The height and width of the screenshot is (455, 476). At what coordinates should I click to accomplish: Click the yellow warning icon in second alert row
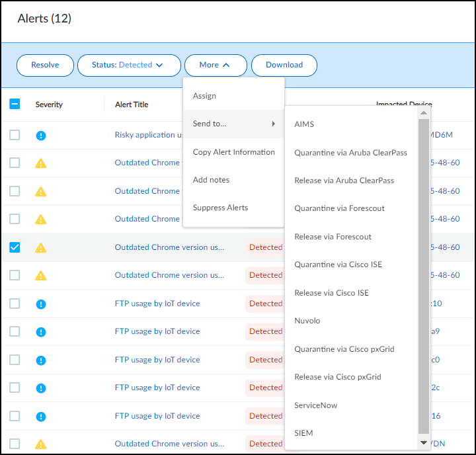(x=41, y=163)
